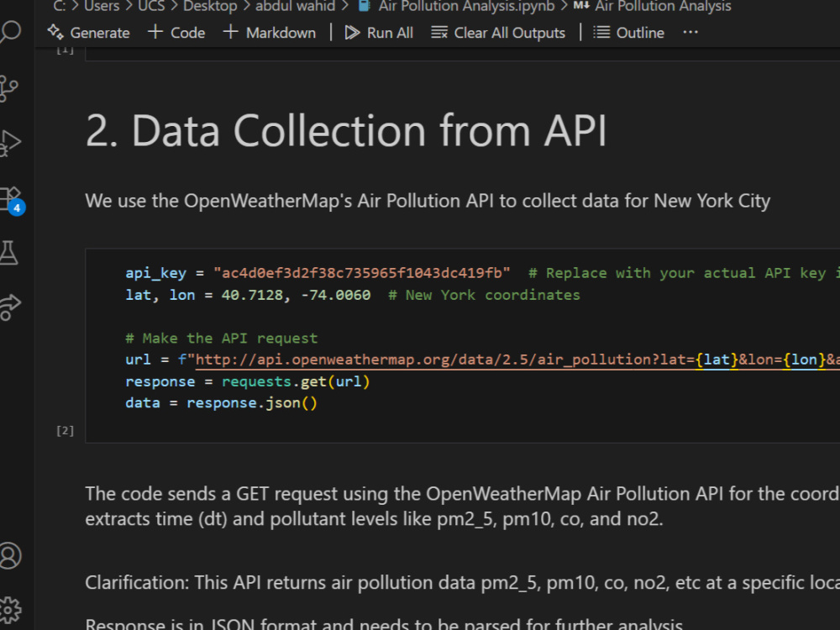Screen dimensions: 840x630
Task: Click the '2. Data Collection from API' heading
Action: pos(346,130)
